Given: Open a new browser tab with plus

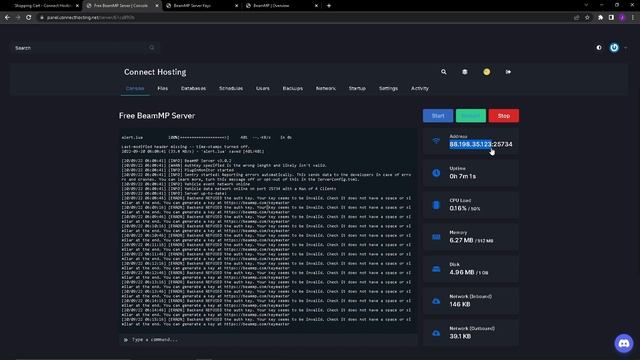Looking at the screenshot, I should coord(329,6).
